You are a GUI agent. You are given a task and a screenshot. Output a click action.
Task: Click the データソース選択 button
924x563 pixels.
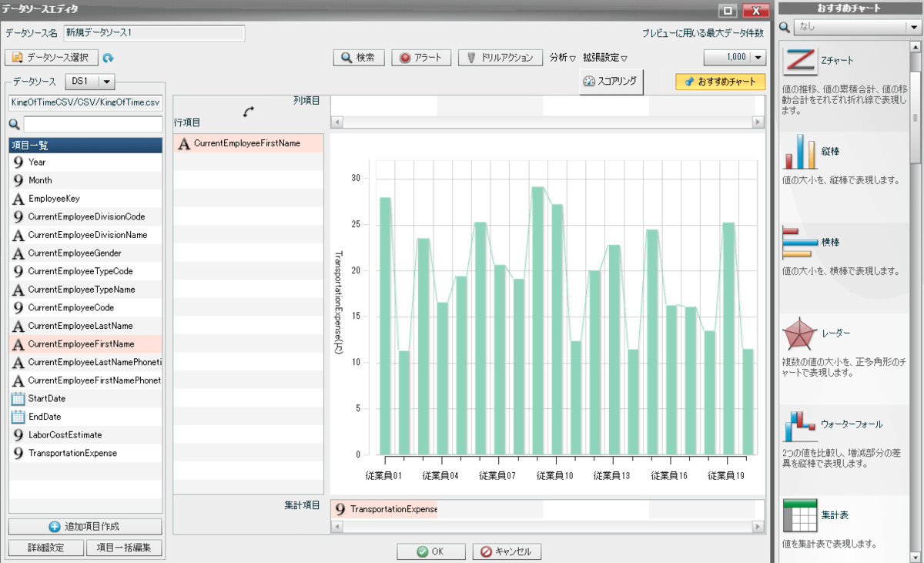[52, 58]
